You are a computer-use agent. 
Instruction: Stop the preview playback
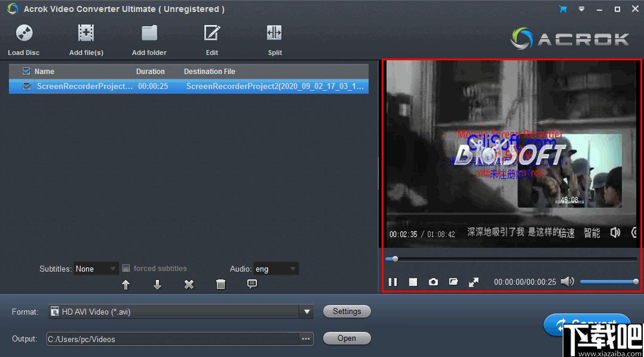[x=413, y=282]
